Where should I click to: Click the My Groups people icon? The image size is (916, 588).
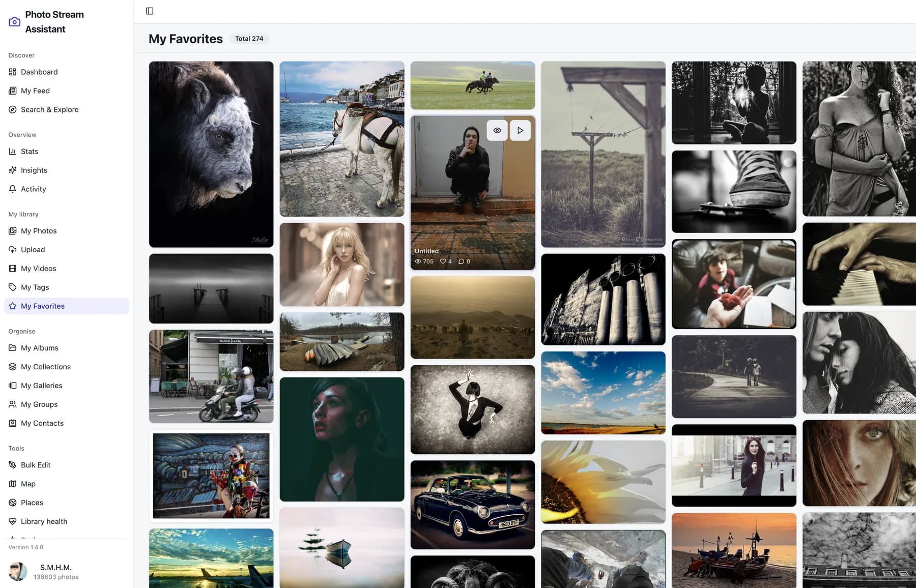pos(13,404)
